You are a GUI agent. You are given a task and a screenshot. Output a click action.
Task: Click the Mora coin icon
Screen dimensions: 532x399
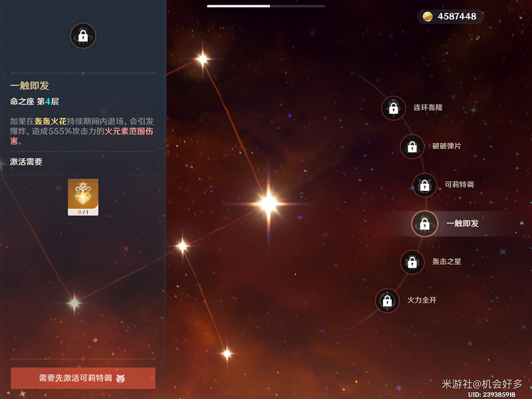pos(427,16)
